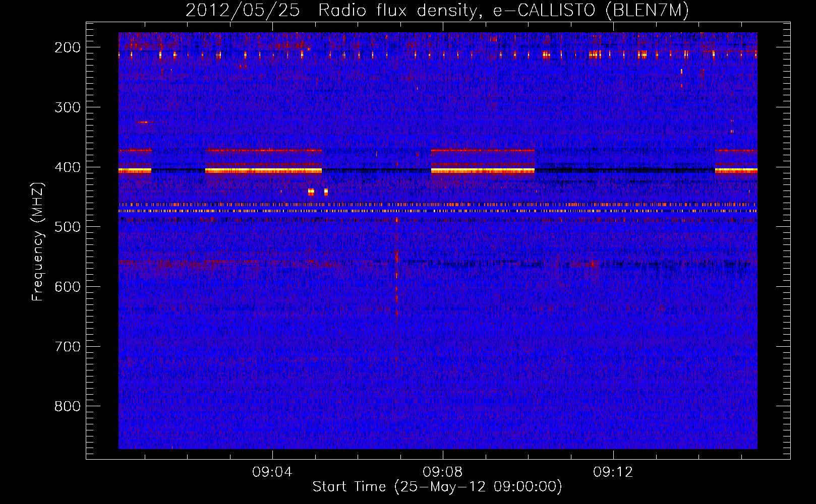Click the 'Start Time (25-May-12 09:00:00)' label
The width and height of the screenshot is (816, 504).
click(x=437, y=487)
